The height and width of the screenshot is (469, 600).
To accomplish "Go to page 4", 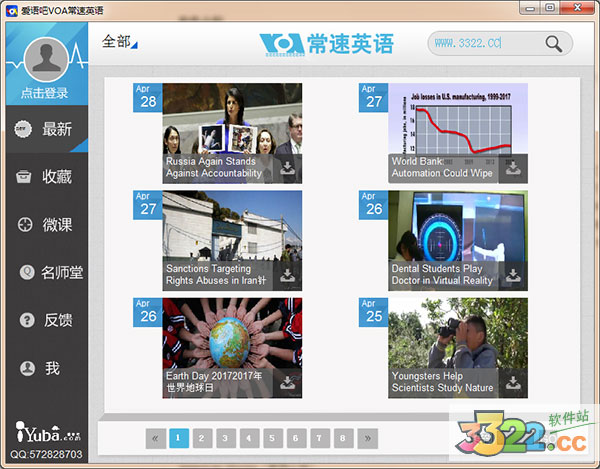I will [249, 438].
